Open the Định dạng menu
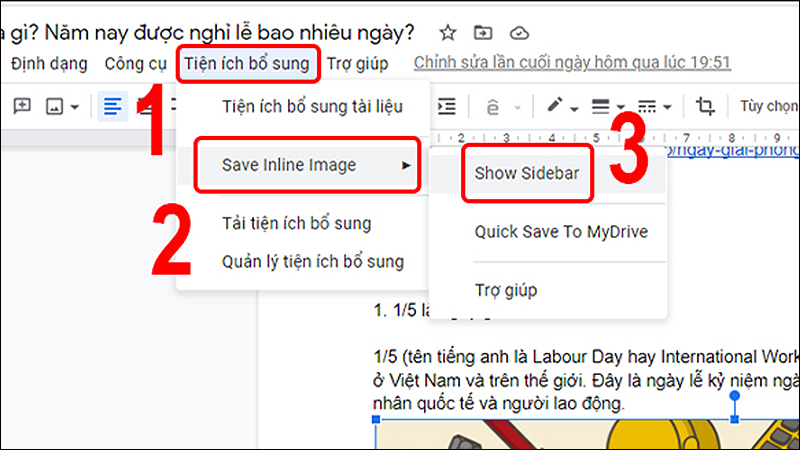Viewport: 800px width, 450px height. 49,64
